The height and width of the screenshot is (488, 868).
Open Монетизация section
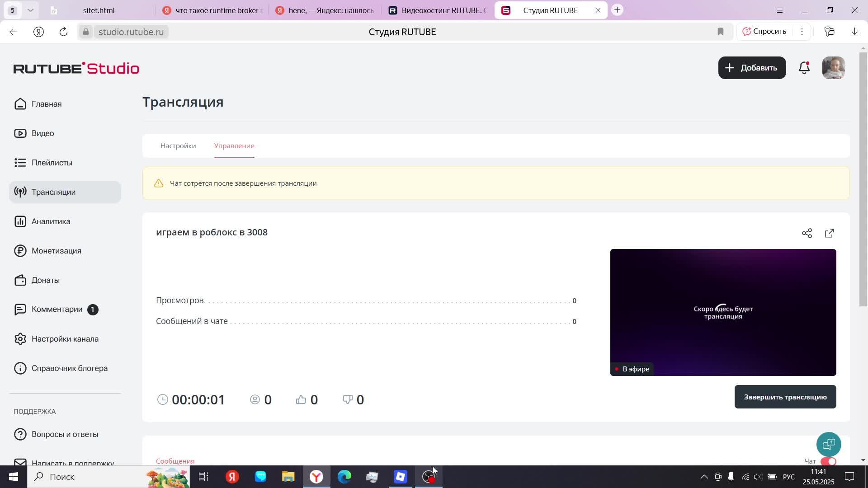point(65,251)
